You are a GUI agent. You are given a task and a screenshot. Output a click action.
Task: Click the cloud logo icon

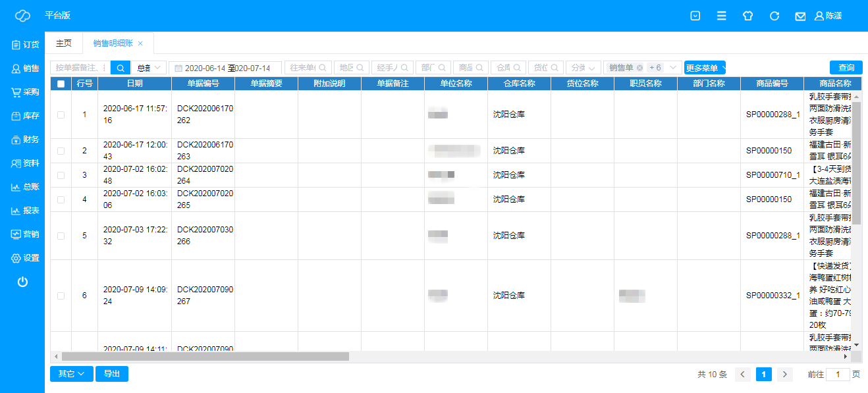(x=22, y=16)
